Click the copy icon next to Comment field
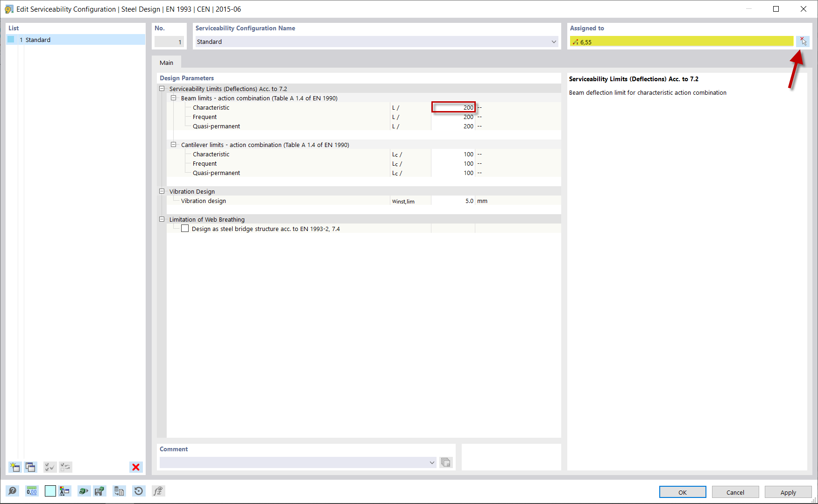Screen dimensions: 818x504 point(446,462)
